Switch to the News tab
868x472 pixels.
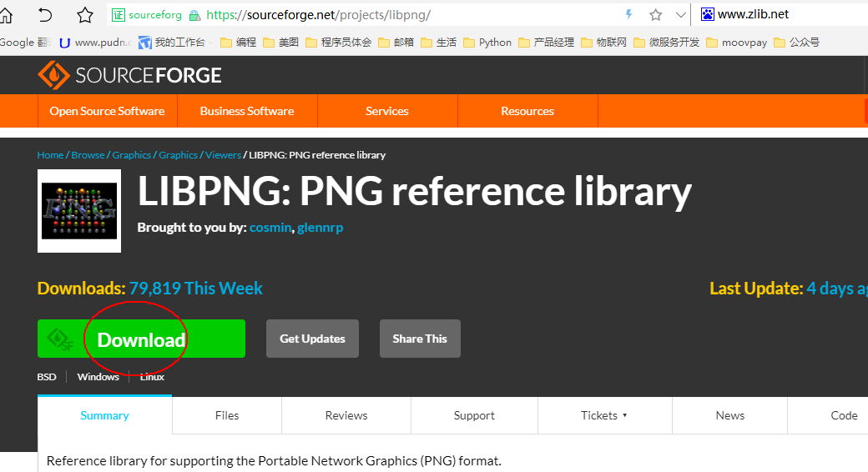pyautogui.click(x=729, y=415)
